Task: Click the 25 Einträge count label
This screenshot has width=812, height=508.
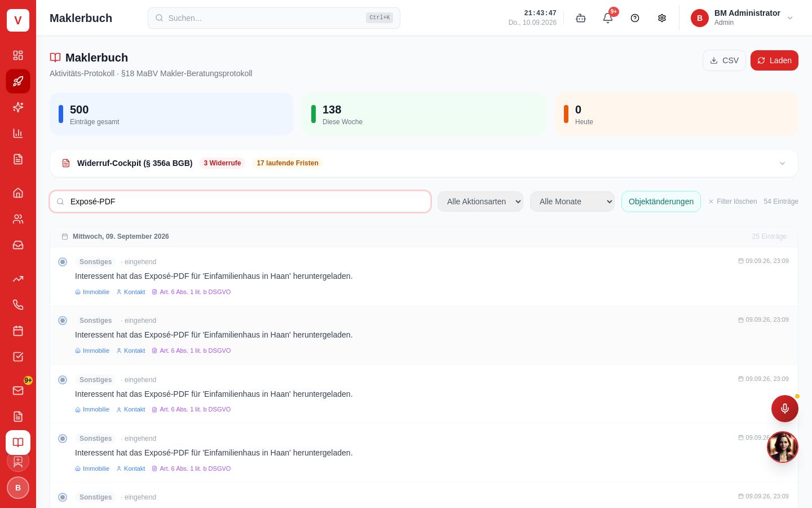Action: point(769,237)
